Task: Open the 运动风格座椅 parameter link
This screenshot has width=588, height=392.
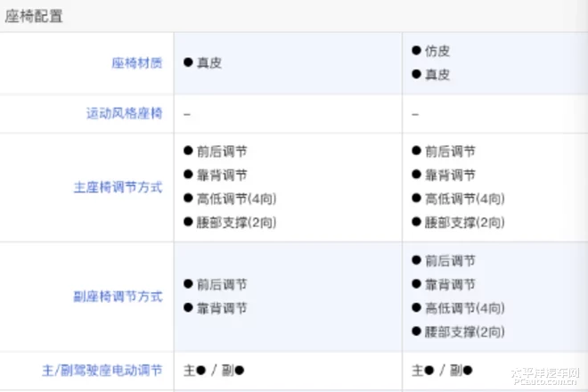Action: click(124, 113)
